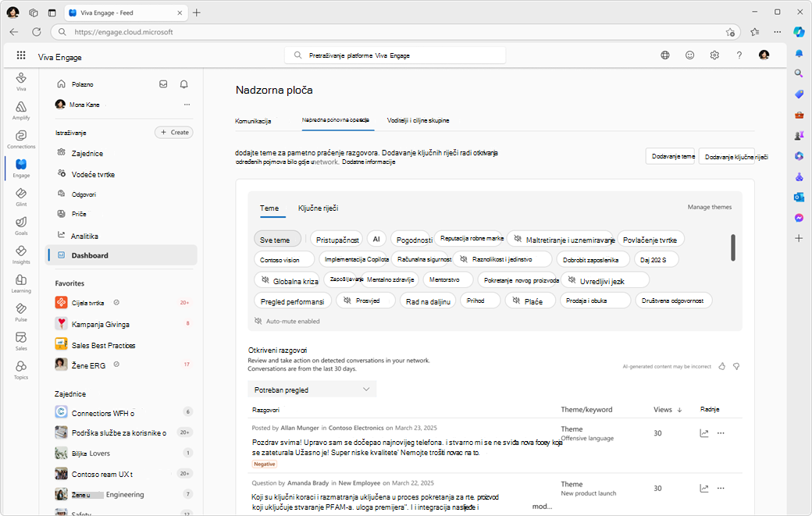Open the Amplify app icon

coord(21,110)
